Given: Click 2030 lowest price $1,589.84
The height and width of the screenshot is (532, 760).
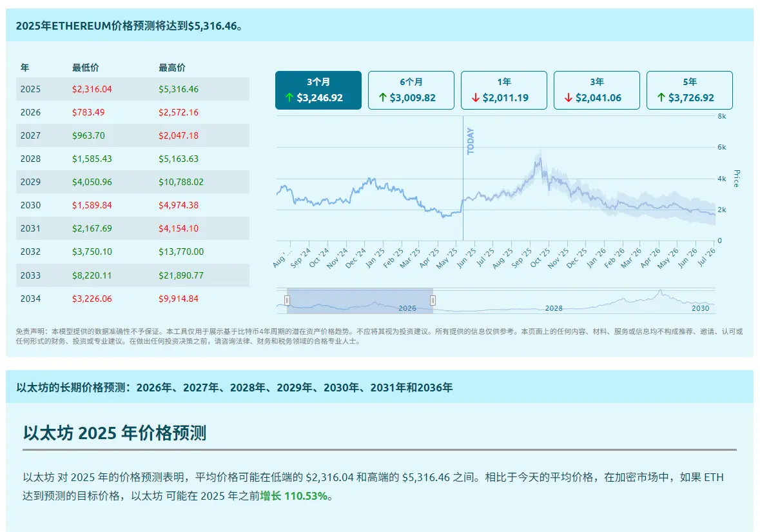Looking at the screenshot, I should 92,206.
